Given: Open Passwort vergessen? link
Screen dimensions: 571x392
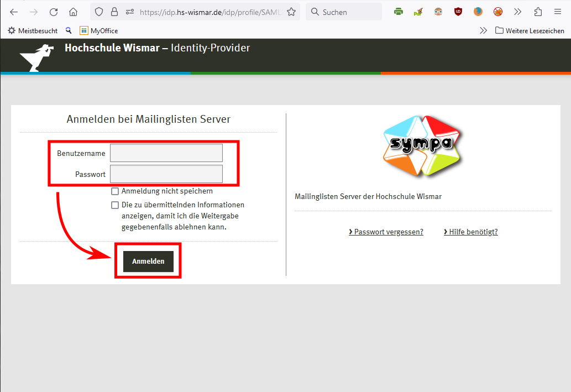Looking at the screenshot, I should [x=386, y=232].
